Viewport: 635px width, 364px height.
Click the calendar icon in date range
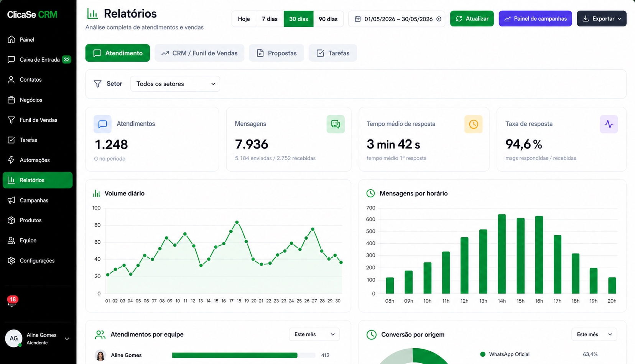tap(357, 19)
